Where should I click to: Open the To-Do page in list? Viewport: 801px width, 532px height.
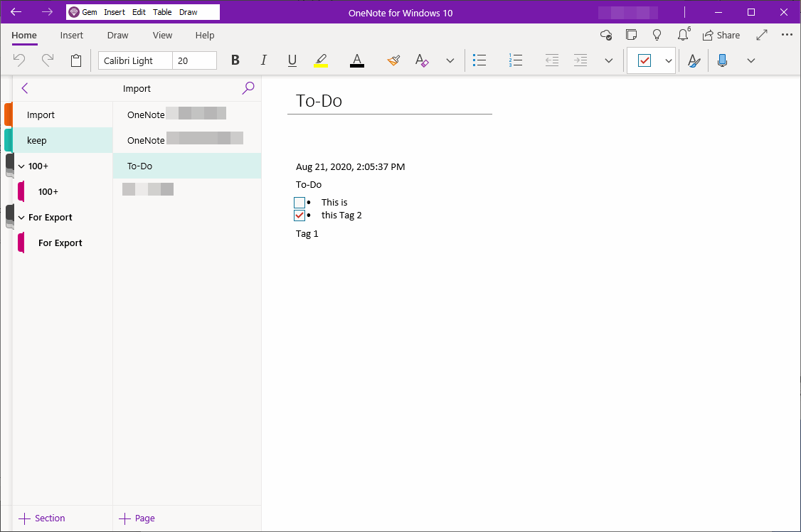pyautogui.click(x=187, y=166)
